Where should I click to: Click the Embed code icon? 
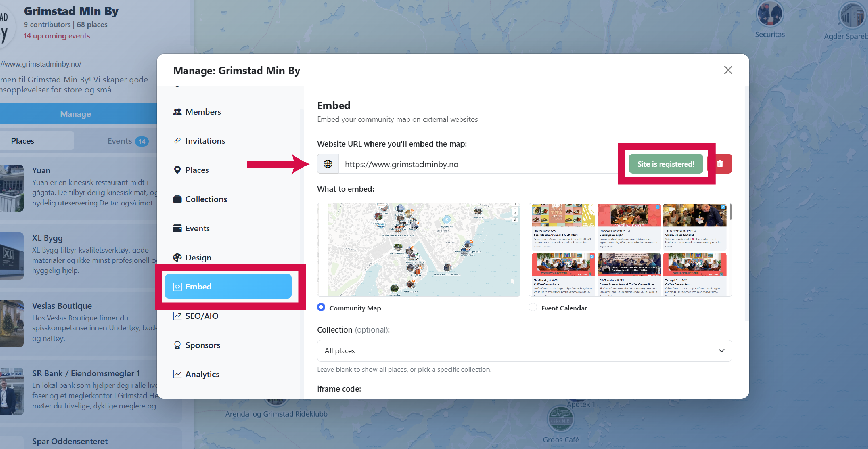[x=177, y=287]
